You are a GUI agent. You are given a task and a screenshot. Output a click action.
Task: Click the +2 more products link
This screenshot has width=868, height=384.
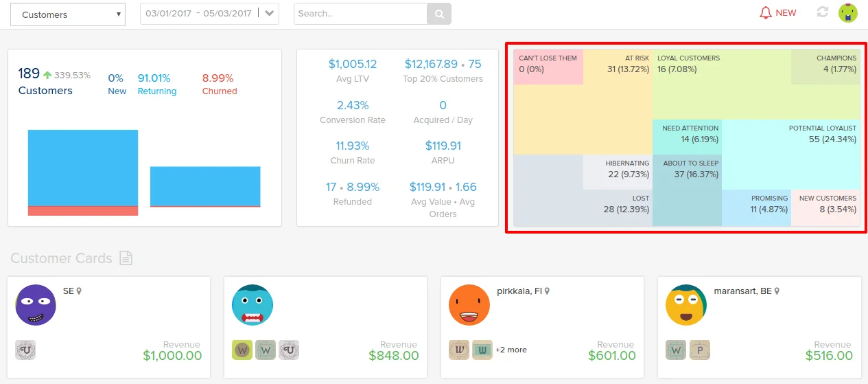coord(511,350)
